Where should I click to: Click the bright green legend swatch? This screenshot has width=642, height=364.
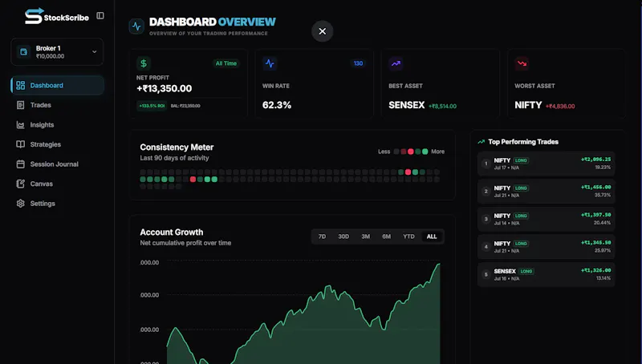(x=425, y=152)
